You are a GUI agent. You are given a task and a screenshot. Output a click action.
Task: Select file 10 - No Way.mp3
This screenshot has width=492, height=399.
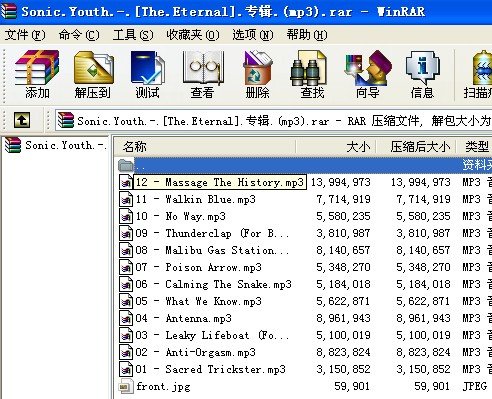click(180, 216)
